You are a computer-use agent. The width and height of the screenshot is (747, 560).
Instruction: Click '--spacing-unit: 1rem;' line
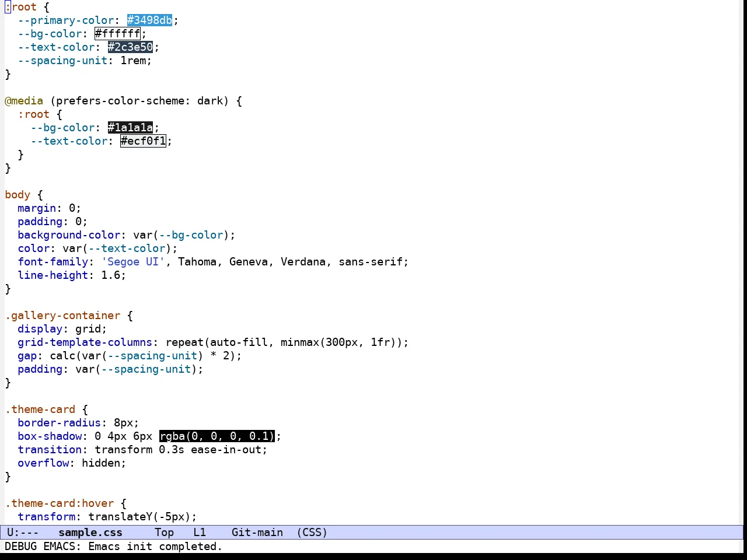(85, 61)
